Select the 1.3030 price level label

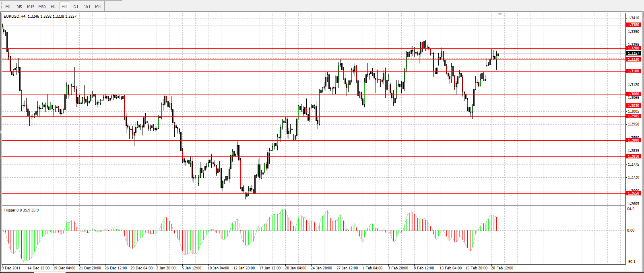click(633, 106)
